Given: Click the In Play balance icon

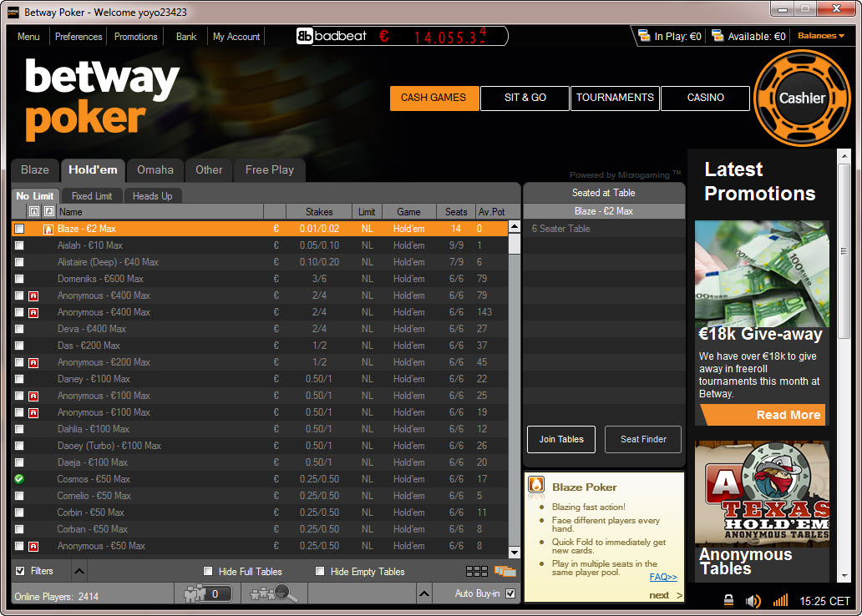Looking at the screenshot, I should pyautogui.click(x=644, y=36).
